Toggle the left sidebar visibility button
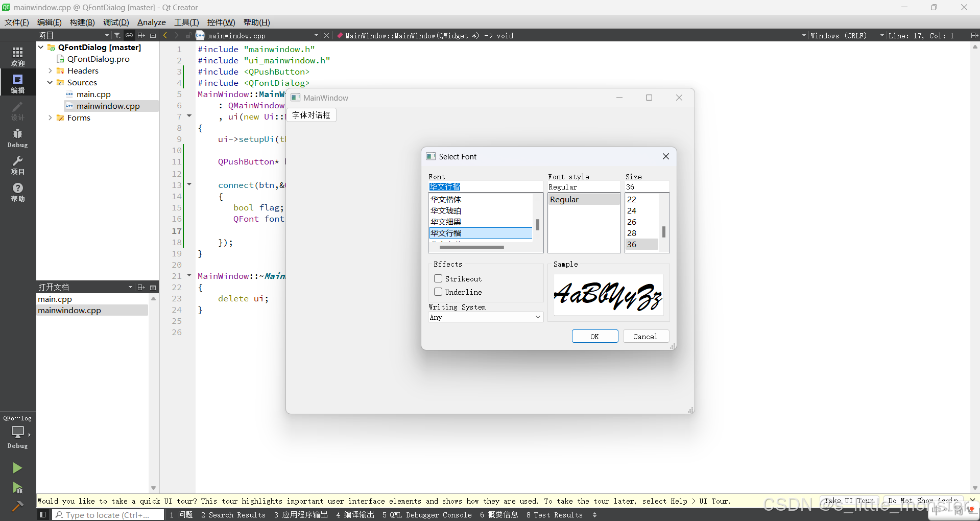This screenshot has width=980, height=521. coord(43,515)
